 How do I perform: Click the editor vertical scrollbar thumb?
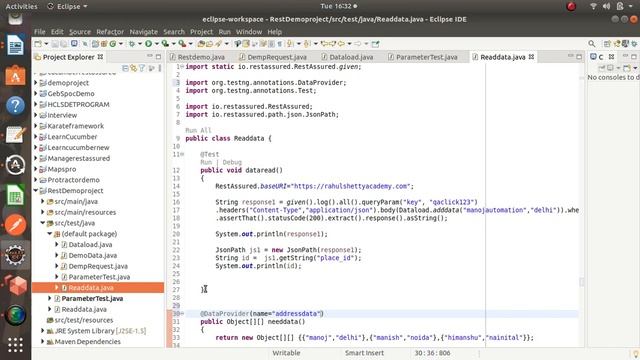[582, 282]
